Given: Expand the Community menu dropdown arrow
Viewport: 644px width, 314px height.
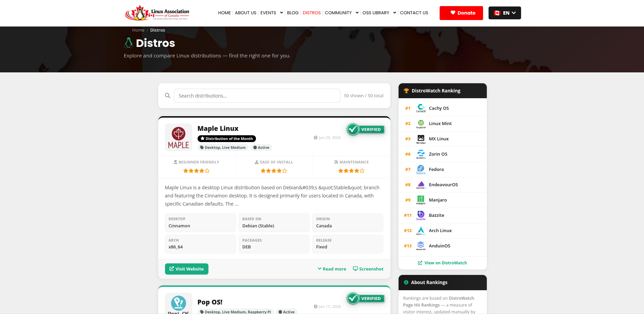Looking at the screenshot, I should (357, 13).
